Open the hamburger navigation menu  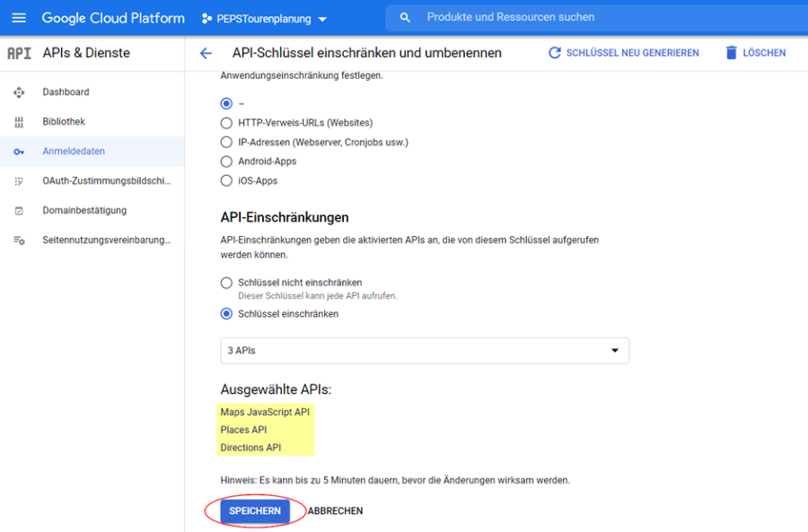click(19, 18)
